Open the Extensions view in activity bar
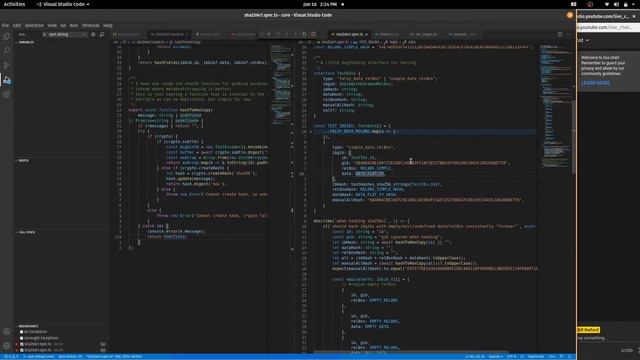640x360 pixels. coord(7,94)
